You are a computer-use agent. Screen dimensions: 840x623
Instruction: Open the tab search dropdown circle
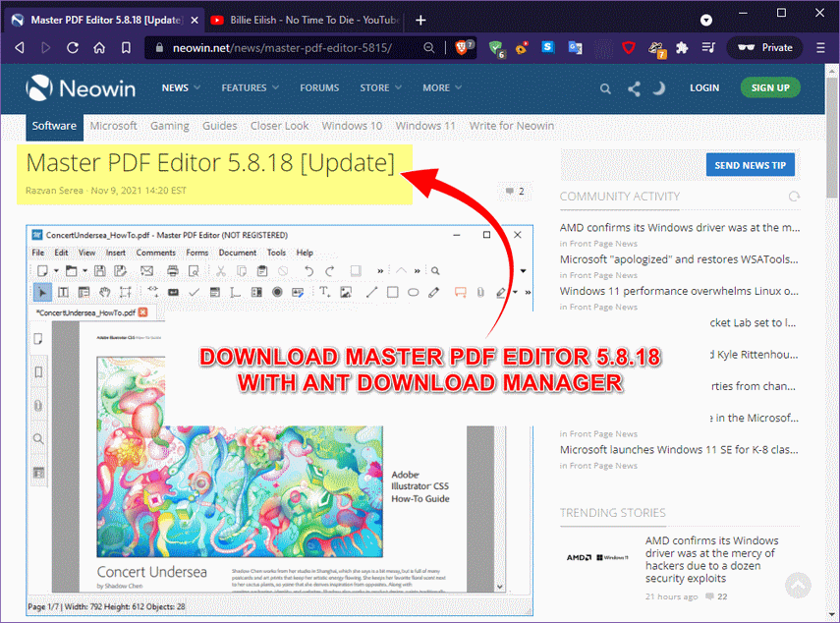pyautogui.click(x=706, y=20)
